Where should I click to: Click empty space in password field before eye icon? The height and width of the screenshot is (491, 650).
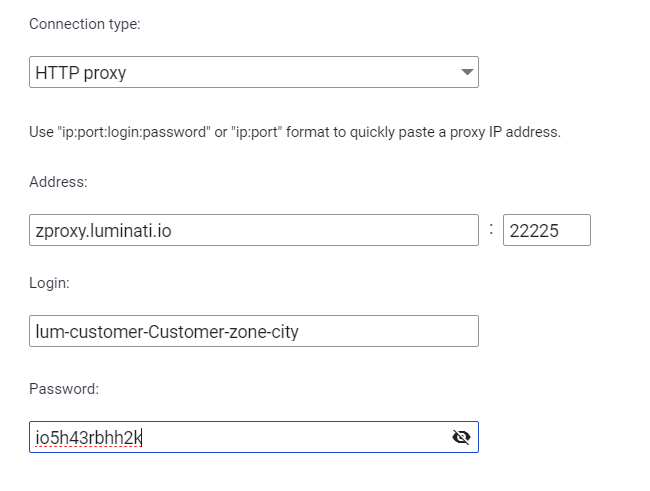[296, 437]
